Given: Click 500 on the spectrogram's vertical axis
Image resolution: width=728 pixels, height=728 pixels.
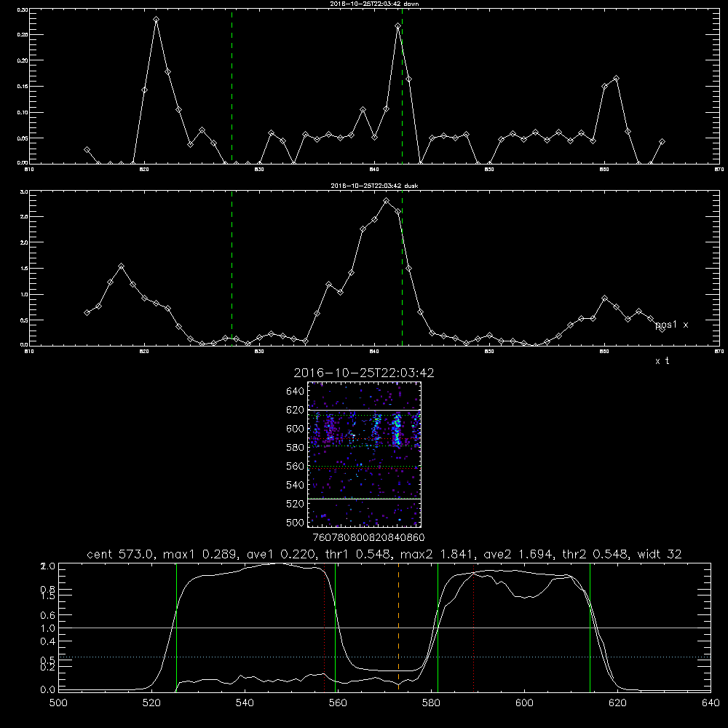Looking at the screenshot, I should [296, 522].
